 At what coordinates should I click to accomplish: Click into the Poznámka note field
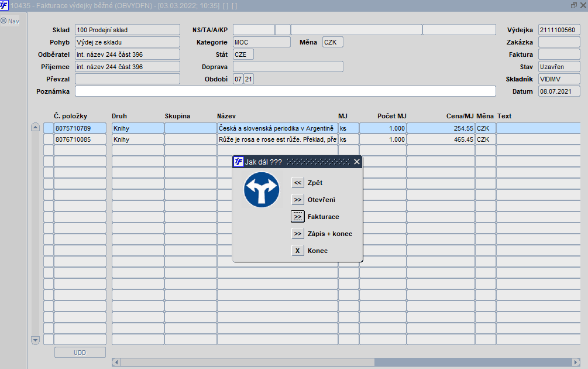(286, 91)
